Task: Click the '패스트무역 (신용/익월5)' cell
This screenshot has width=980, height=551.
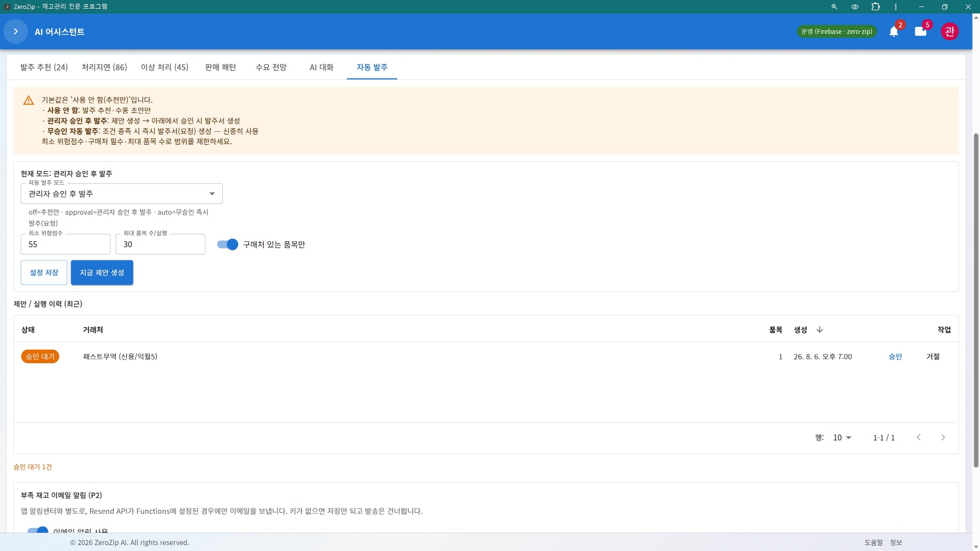Action: click(120, 357)
